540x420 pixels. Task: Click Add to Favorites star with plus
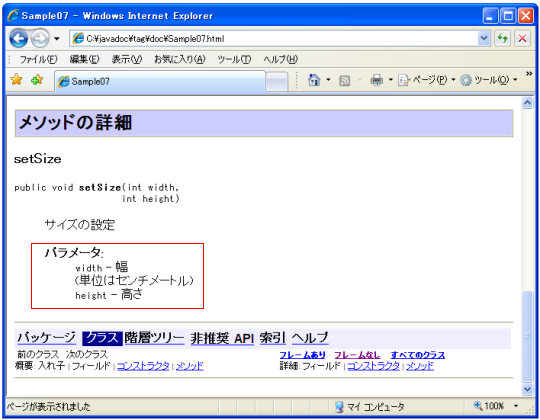click(37, 80)
